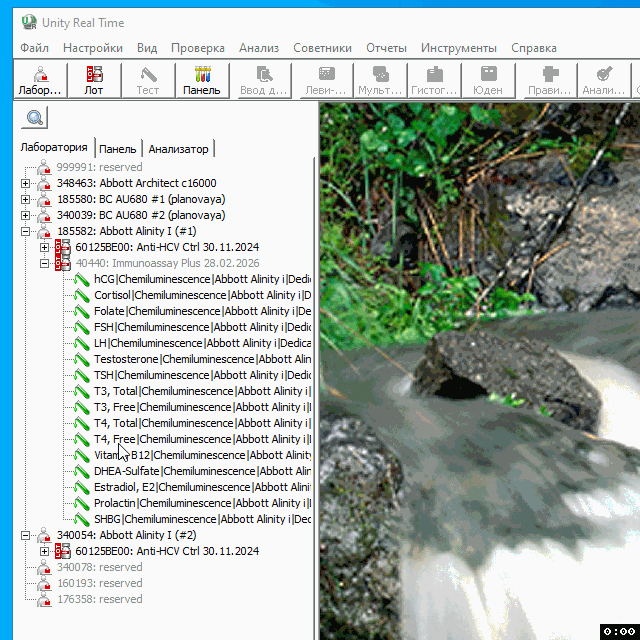640x640 pixels.
Task: Open the Анализ menu
Action: point(259,48)
